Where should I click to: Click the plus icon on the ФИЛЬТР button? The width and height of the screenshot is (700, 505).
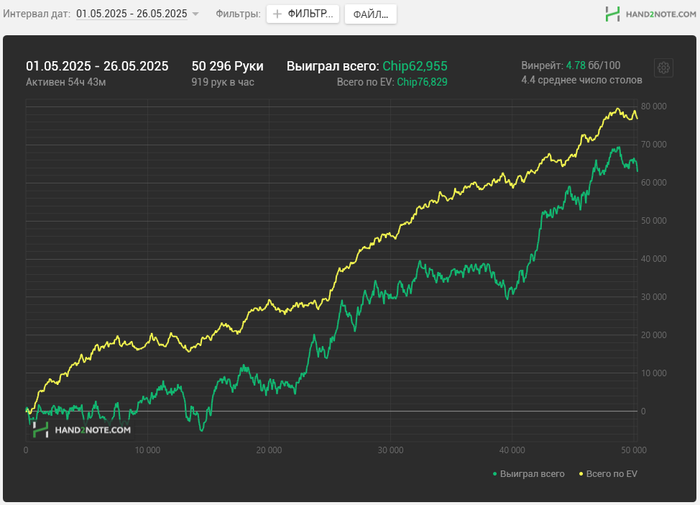(277, 14)
